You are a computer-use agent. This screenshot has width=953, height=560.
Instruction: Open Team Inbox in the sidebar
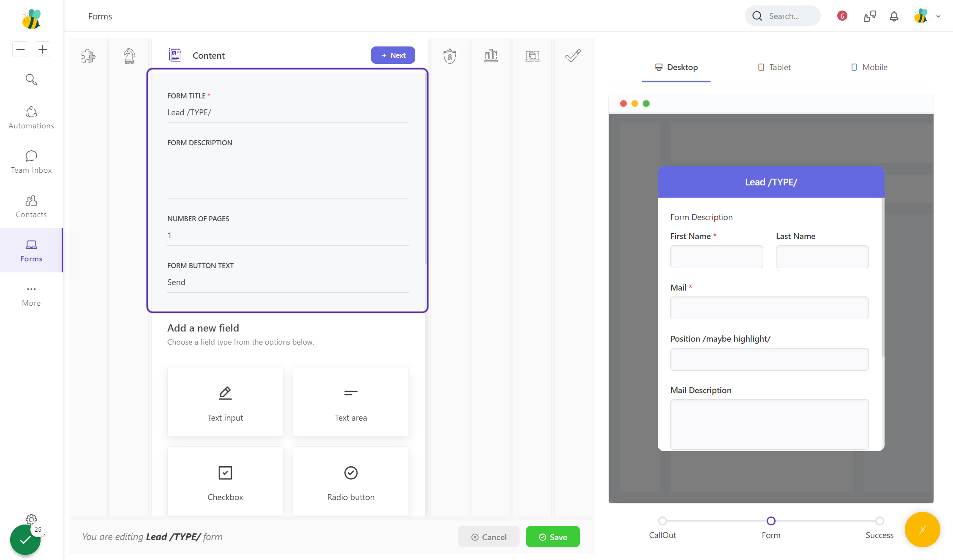click(31, 162)
